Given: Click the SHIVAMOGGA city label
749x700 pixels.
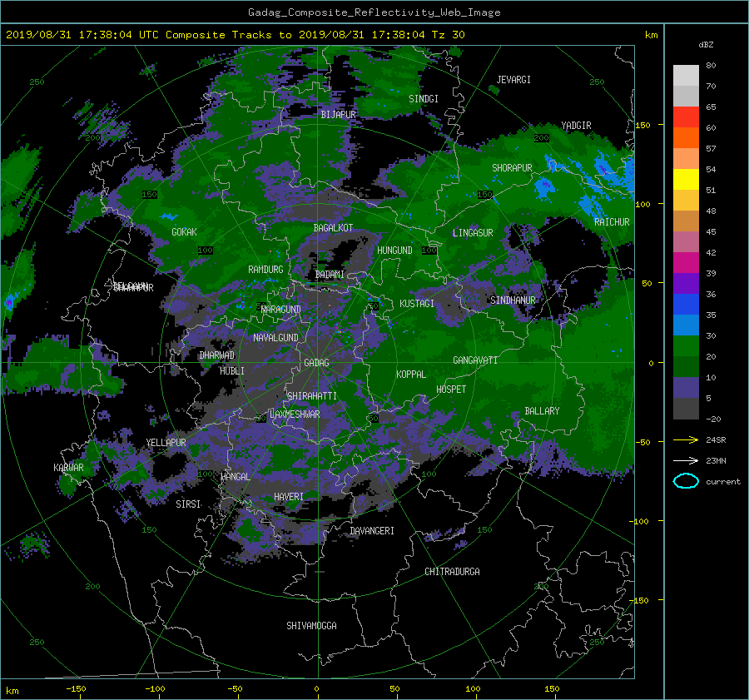Looking at the screenshot, I should pos(311,626).
